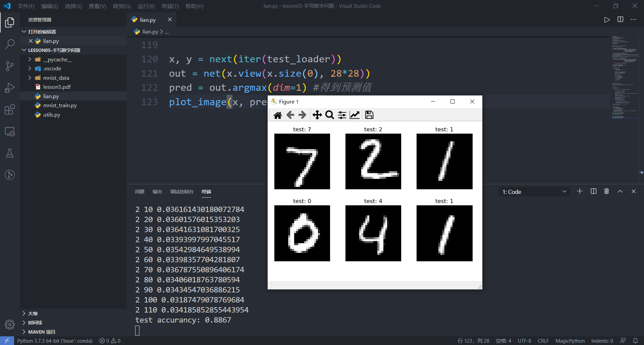Open Source Control in the activity bar
Screen dimensions: 644x345
(x=9, y=66)
